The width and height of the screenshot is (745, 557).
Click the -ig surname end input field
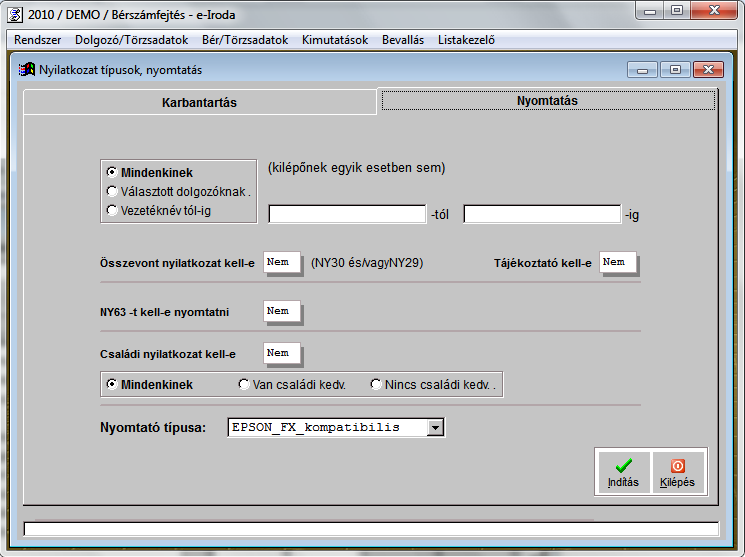pyautogui.click(x=542, y=214)
